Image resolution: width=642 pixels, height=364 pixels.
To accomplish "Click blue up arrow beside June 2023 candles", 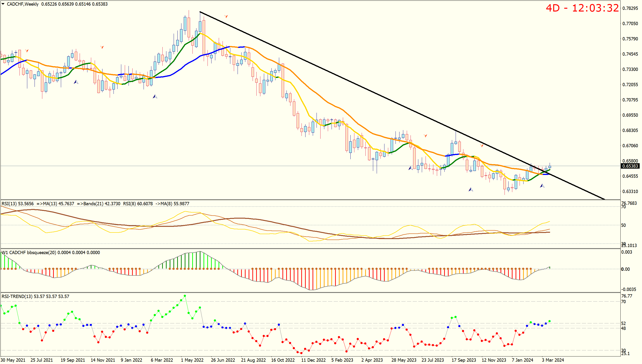I will click(410, 168).
